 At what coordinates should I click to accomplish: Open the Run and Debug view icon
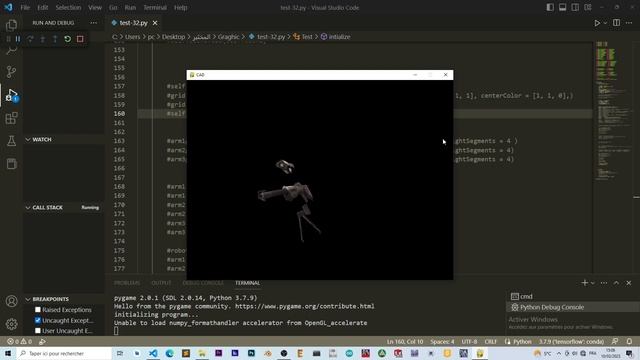[11, 95]
